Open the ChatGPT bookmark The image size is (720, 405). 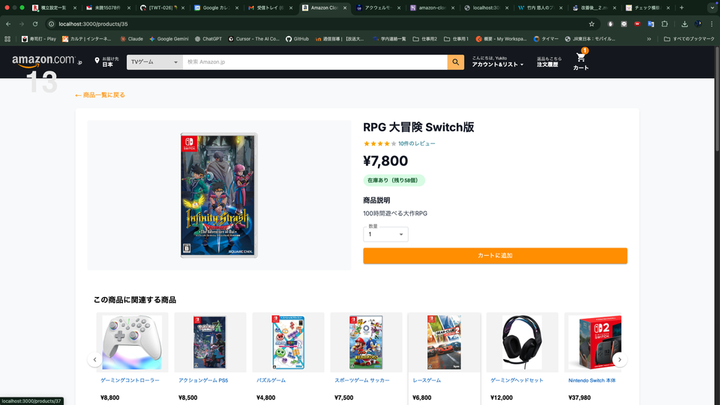[x=208, y=39]
